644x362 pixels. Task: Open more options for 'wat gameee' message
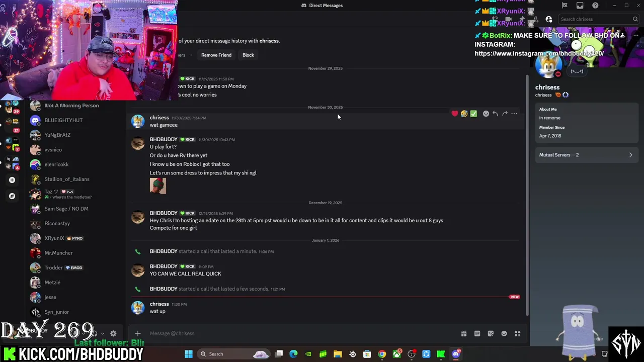coord(514,114)
